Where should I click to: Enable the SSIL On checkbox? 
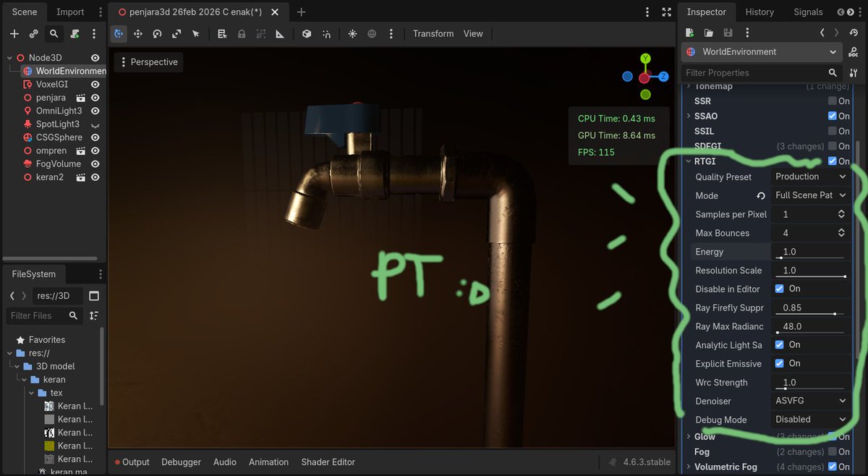833,131
